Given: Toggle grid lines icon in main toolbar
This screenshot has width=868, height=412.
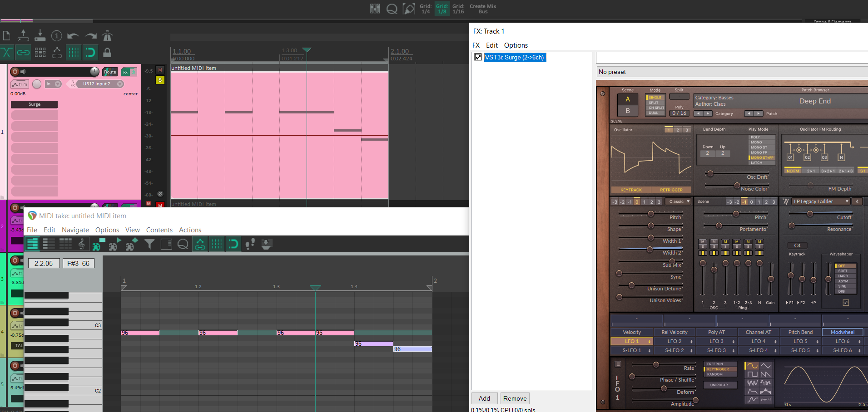Looking at the screenshot, I should [74, 53].
